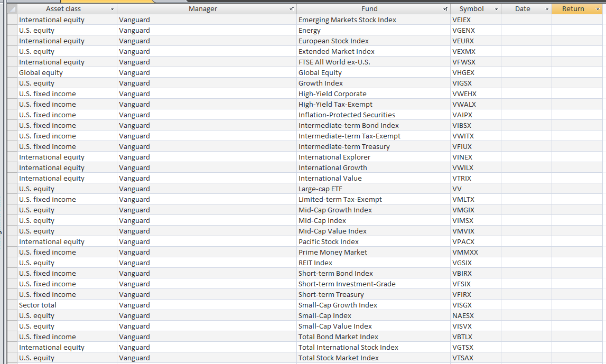
Task: Click the 'High-Yield Corporate' fund cell
Action: (374, 94)
